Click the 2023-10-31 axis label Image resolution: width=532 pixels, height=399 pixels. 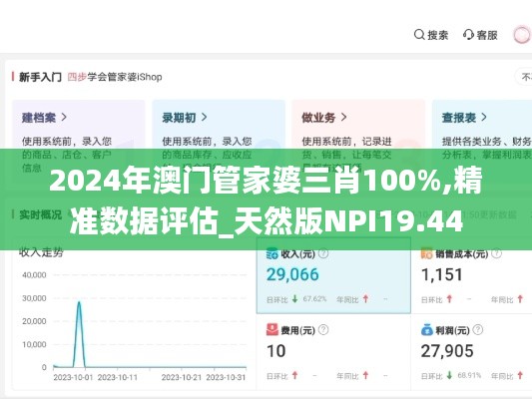click(x=226, y=378)
